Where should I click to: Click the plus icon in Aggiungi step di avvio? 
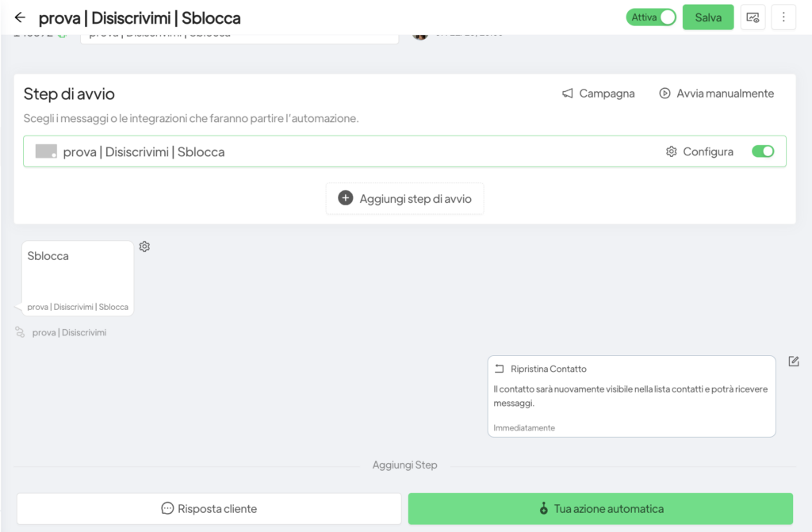(346, 198)
